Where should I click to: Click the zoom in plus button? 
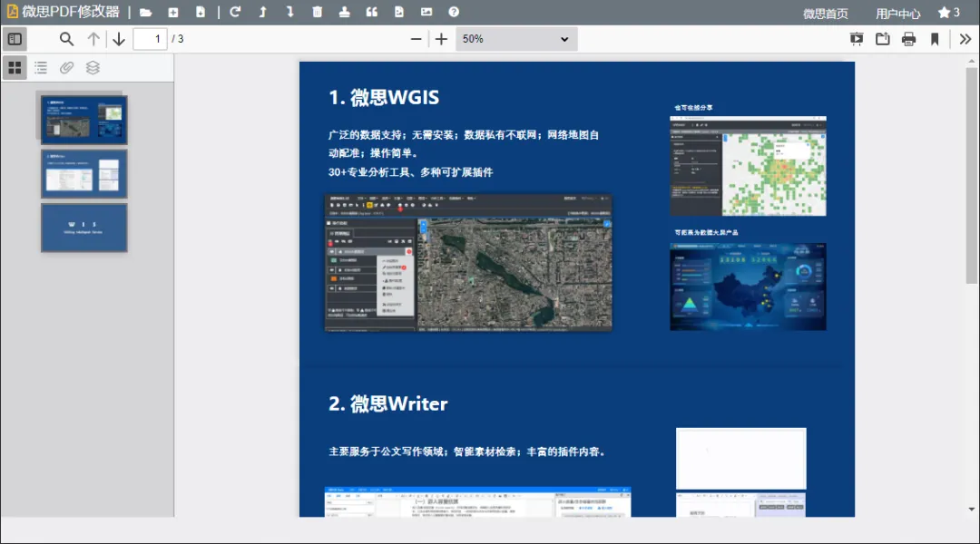[x=441, y=39]
